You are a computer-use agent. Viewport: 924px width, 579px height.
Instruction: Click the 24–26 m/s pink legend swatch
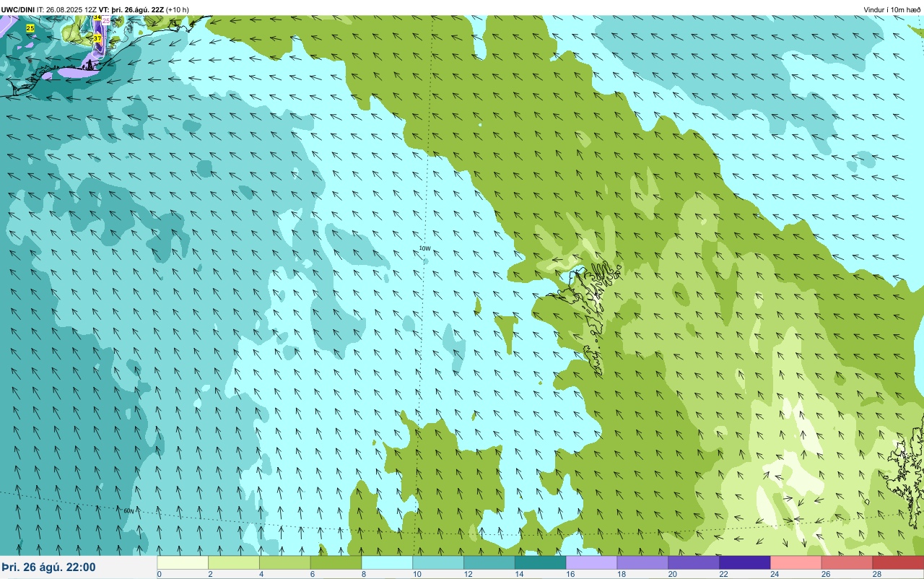(x=796, y=562)
